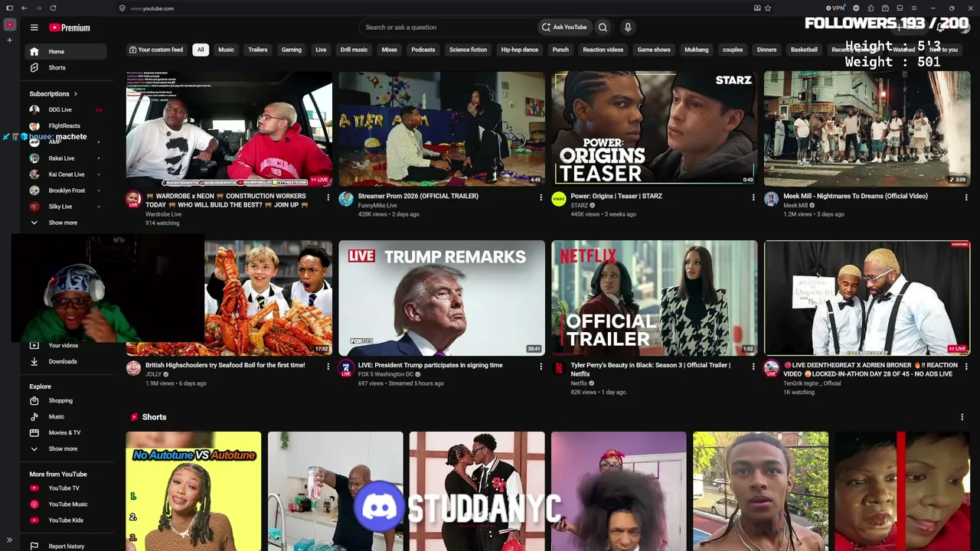Select the Drill music filter chip
The height and width of the screenshot is (551, 980).
tap(354, 50)
